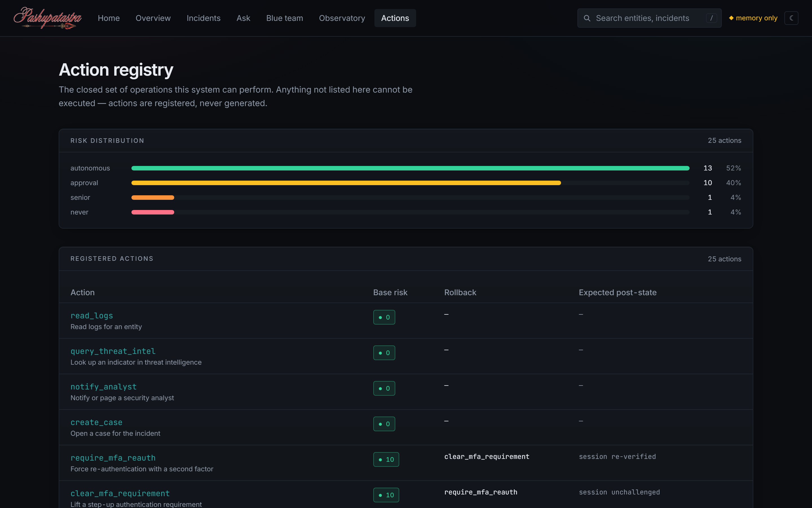Click require_mfa_reauth's base risk 10 badge
The image size is (812, 508).
[x=386, y=459]
